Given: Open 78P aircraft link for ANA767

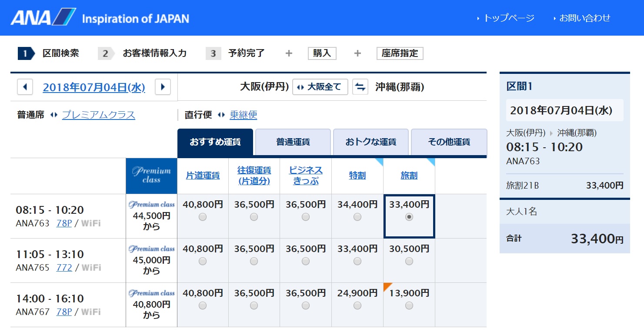Looking at the screenshot, I should point(64,312).
